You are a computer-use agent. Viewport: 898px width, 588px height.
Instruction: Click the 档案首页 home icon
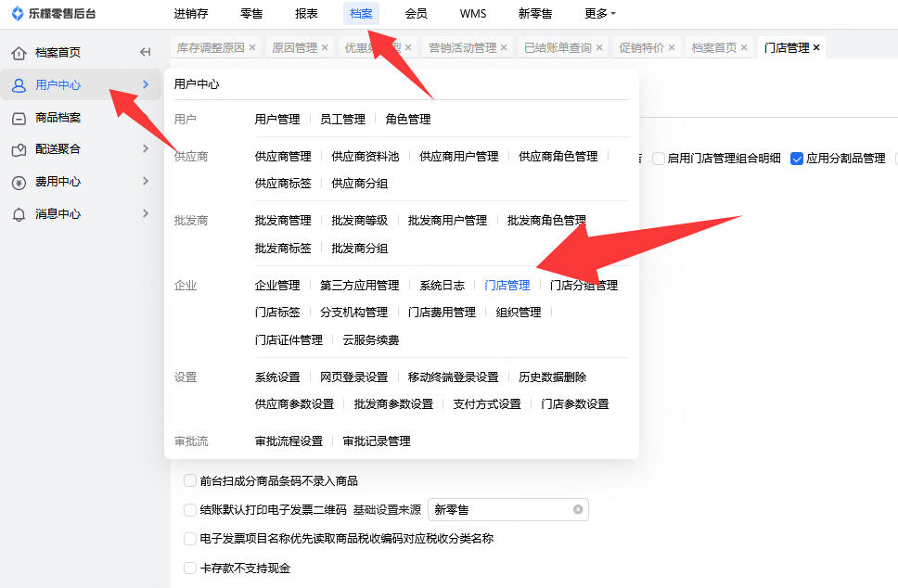coord(19,53)
